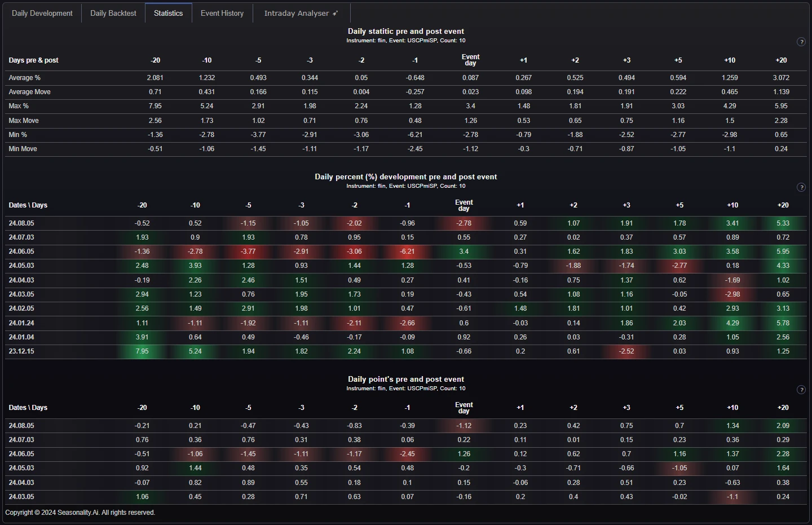Switch to the Daily Development tab
812x525 pixels.
pos(42,13)
